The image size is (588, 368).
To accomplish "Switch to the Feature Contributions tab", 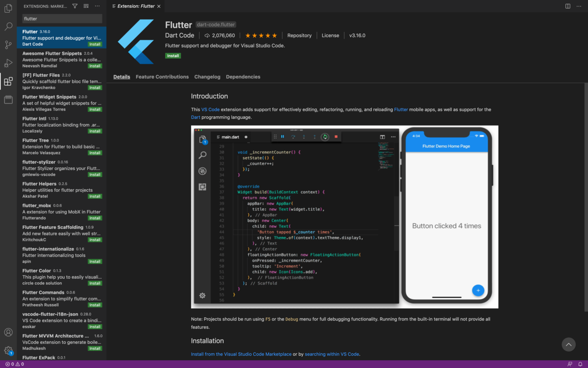I will click(x=162, y=77).
